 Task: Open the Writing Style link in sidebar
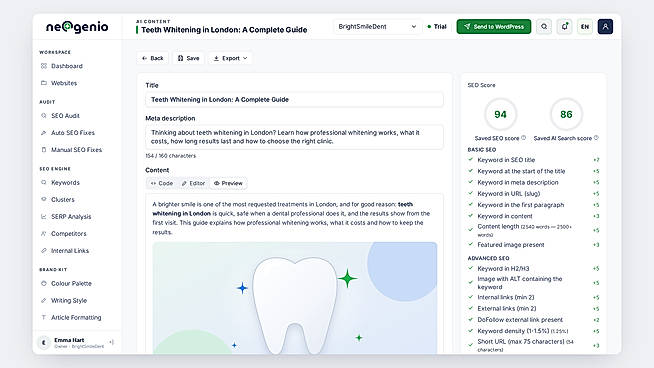[x=69, y=300]
